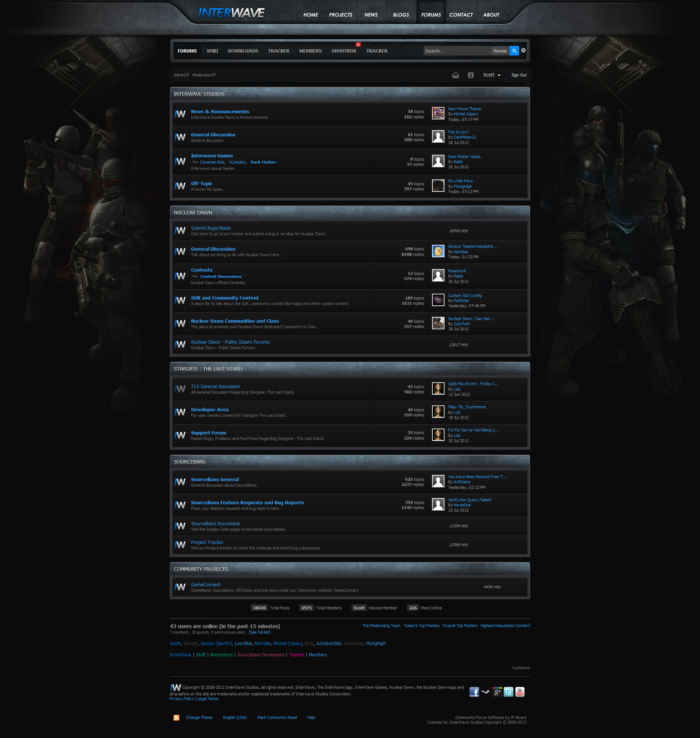Click forum icon beside Submit Bugs/Ideas
700x738 pixels.
pos(180,230)
